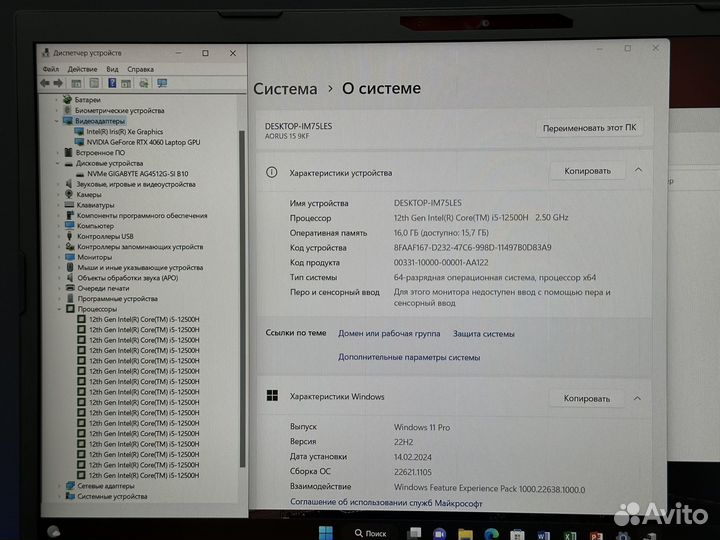Screen dimensions: 720x540
Task: Open the Справка menu
Action: pos(141,69)
